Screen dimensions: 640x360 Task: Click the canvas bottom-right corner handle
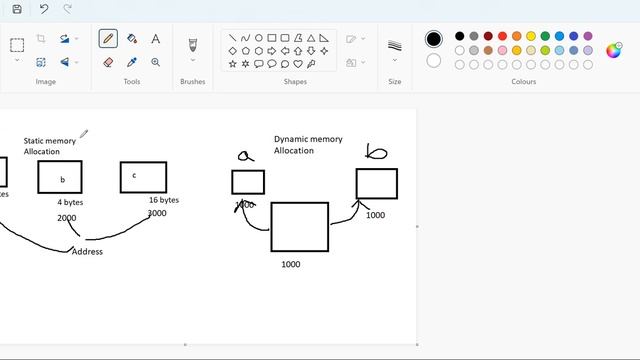point(417,344)
